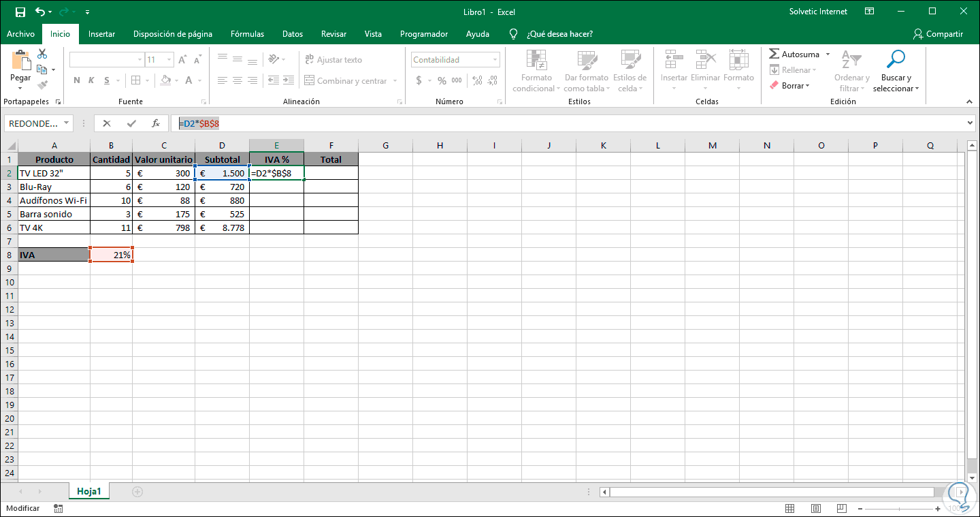Align text to the top
Viewport: 980px width, 517px height.
point(222,59)
